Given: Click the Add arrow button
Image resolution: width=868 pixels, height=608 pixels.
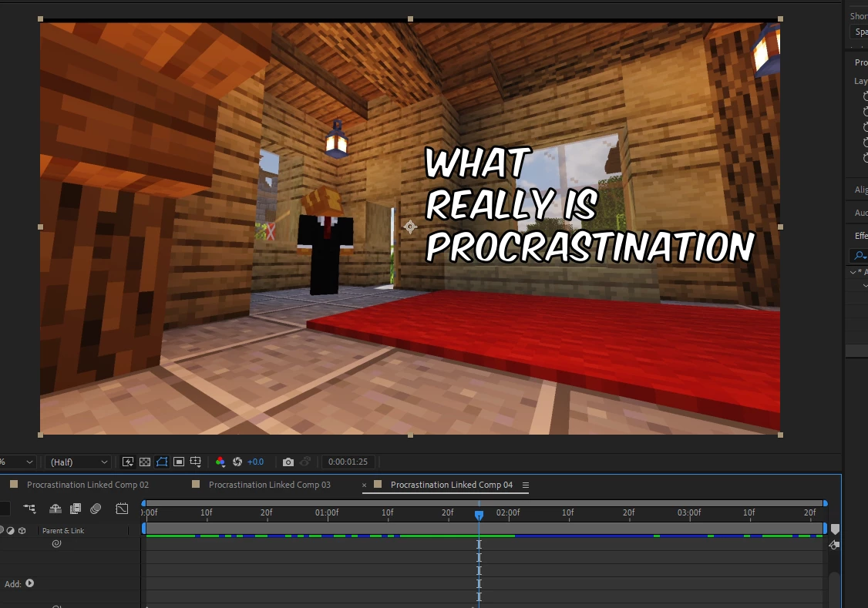Looking at the screenshot, I should pos(30,583).
